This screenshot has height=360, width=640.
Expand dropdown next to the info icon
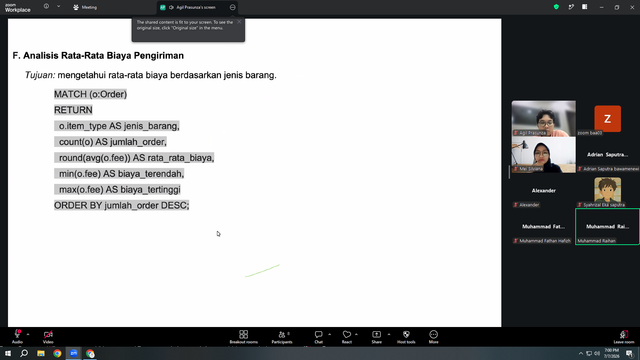point(58,7)
